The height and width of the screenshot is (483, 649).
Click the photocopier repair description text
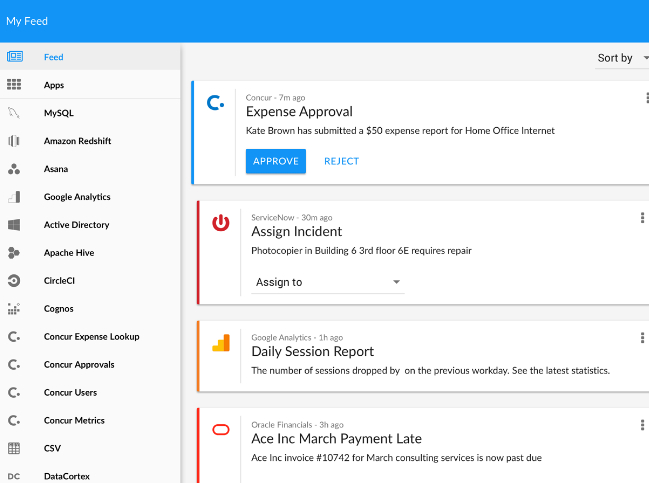pyautogui.click(x=361, y=251)
